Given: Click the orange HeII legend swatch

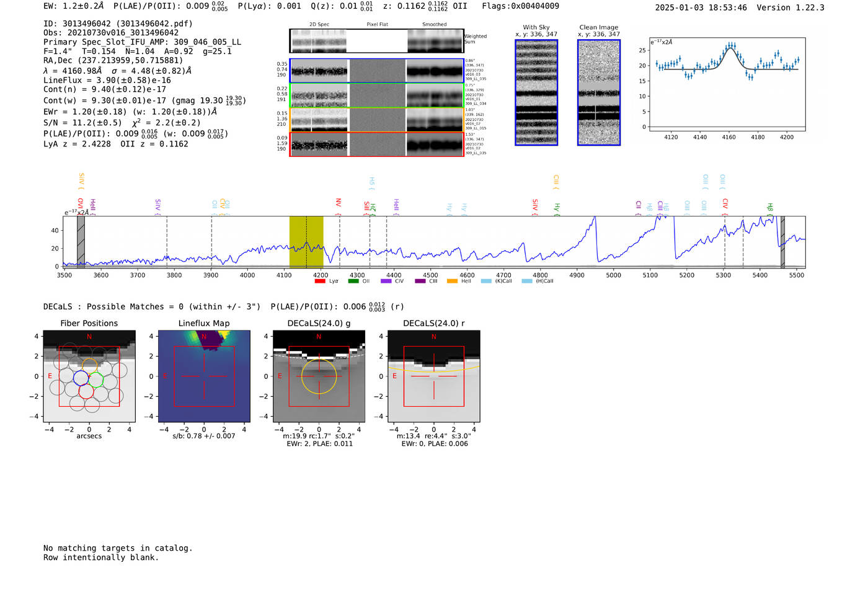Looking at the screenshot, I should tap(452, 281).
